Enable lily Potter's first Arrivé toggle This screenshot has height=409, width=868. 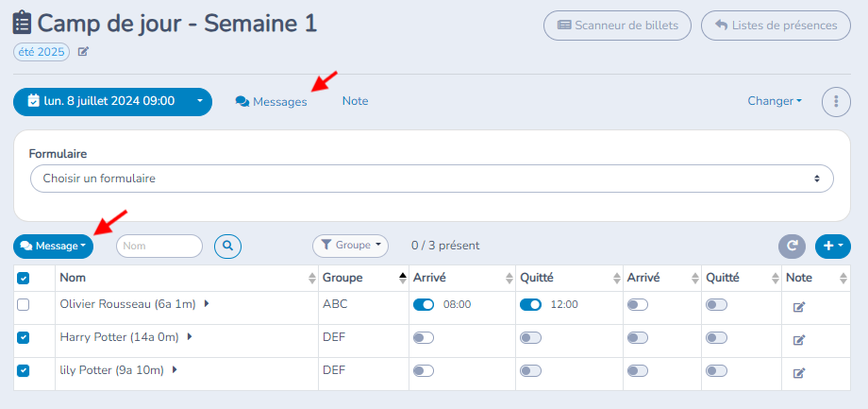point(424,371)
